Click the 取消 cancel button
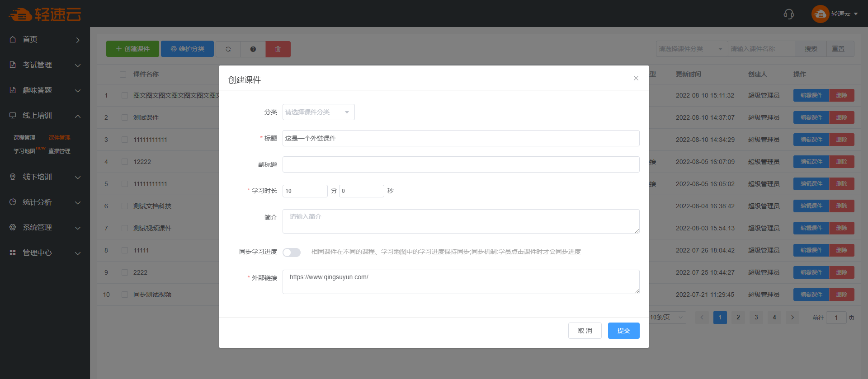 pos(585,331)
